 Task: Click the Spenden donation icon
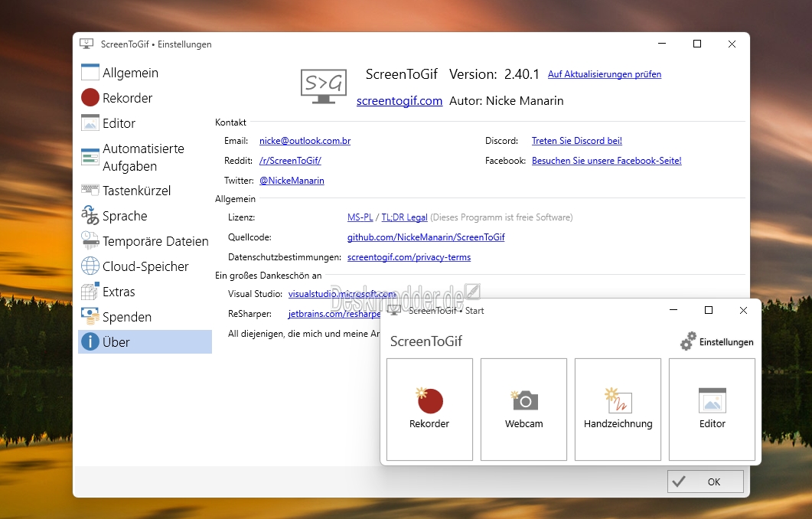click(x=90, y=316)
